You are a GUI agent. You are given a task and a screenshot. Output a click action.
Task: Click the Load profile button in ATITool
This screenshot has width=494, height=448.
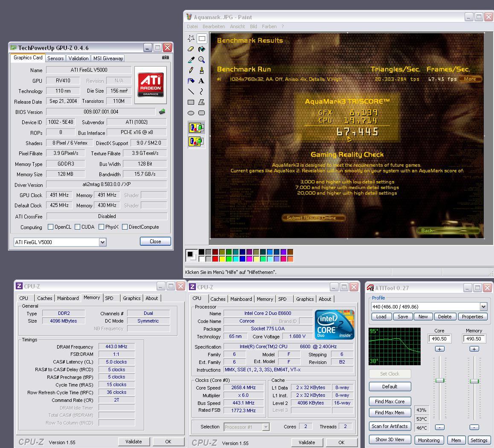click(x=381, y=317)
